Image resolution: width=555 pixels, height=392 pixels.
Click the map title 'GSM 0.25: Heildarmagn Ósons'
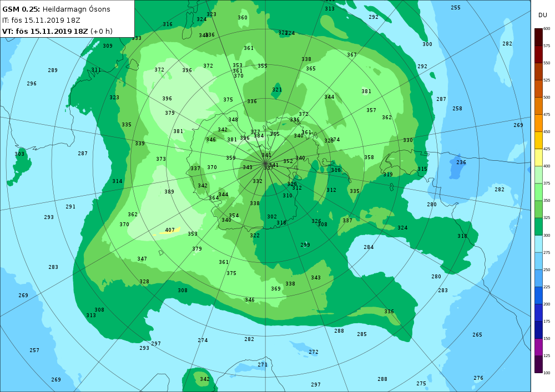coord(56,9)
